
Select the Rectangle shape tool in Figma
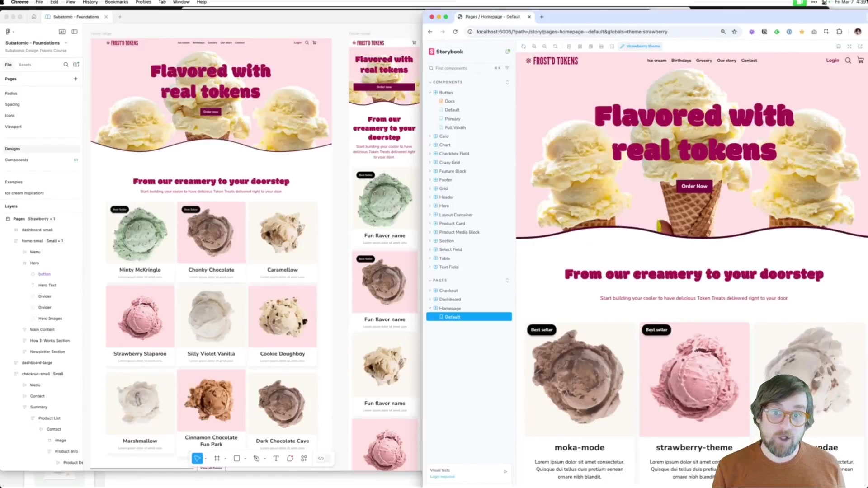coord(236,458)
